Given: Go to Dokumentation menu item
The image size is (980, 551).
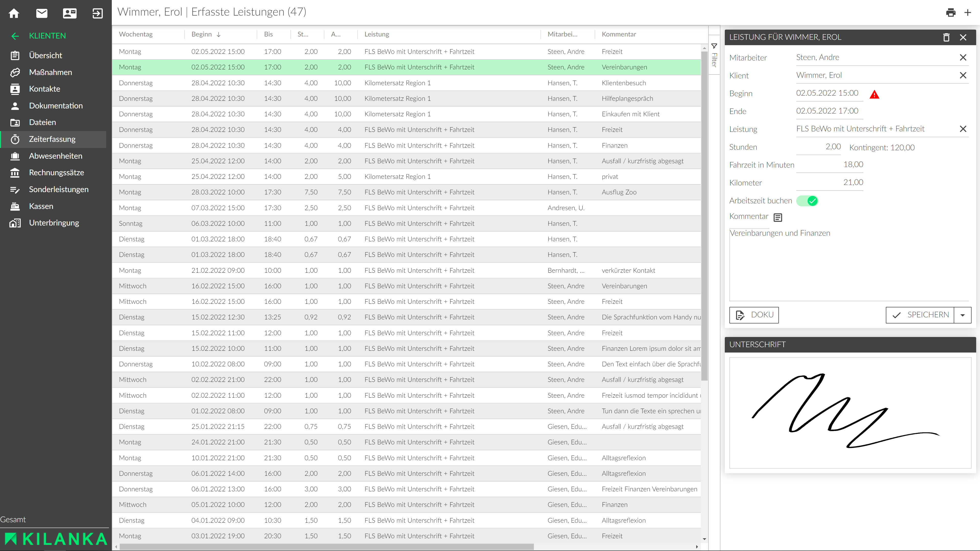Looking at the screenshot, I should pos(56,106).
